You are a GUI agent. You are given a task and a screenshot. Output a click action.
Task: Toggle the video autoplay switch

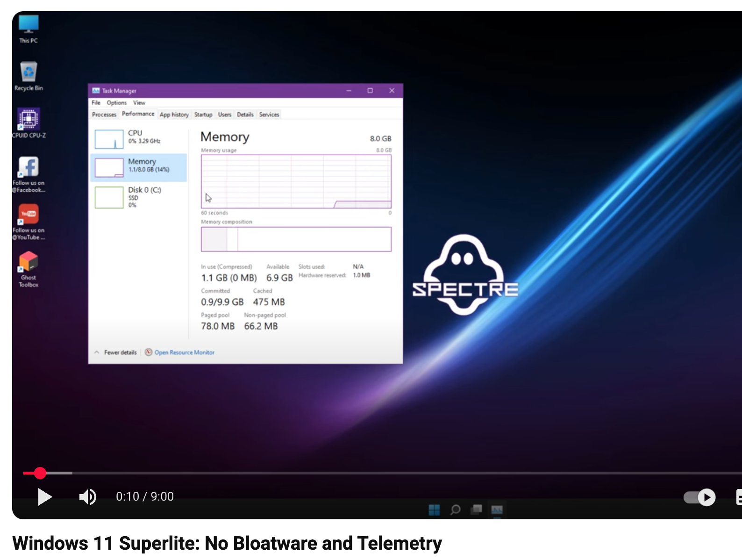point(699,497)
